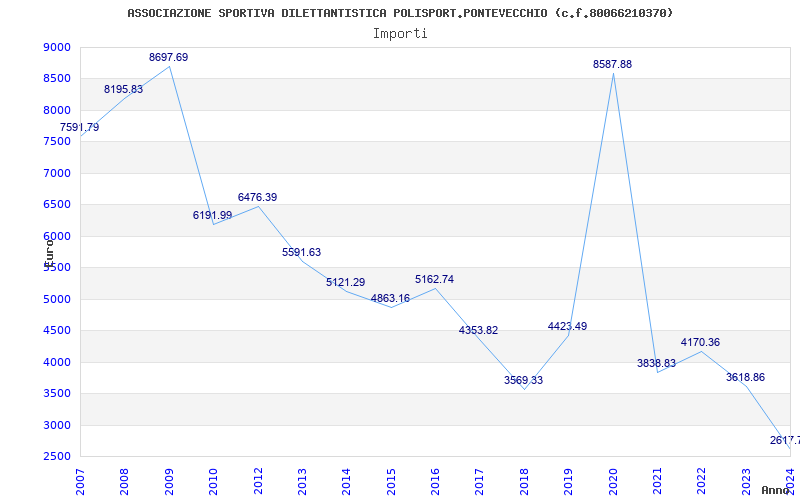Click the 2016 x-axis year label
800x500 pixels.
tap(435, 482)
